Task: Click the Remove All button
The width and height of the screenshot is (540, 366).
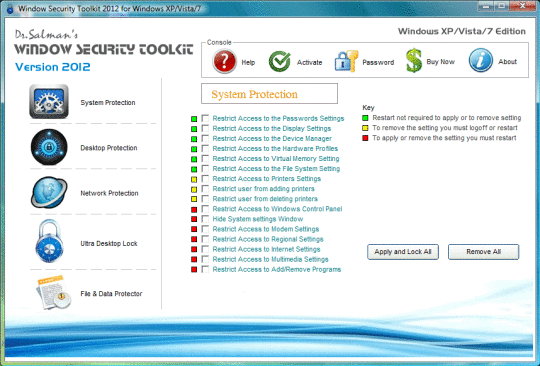Action: pyautogui.click(x=483, y=252)
